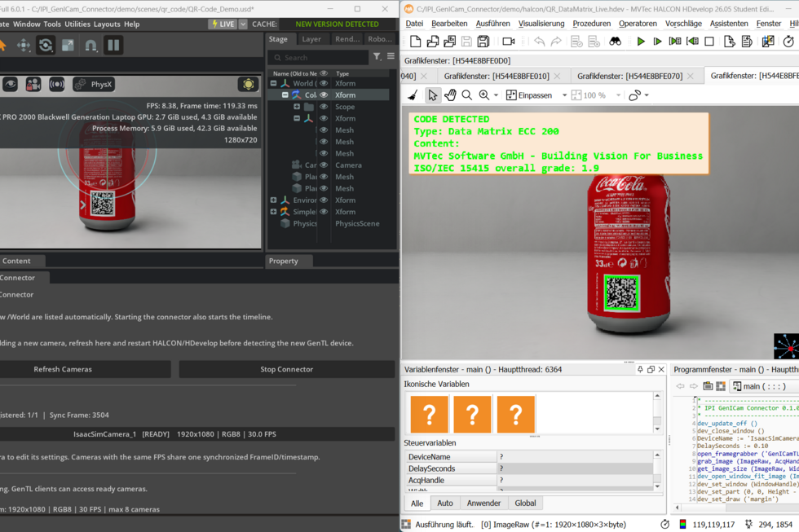Pause the Isaac Sim simulation
This screenshot has height=532, width=799.
point(113,46)
